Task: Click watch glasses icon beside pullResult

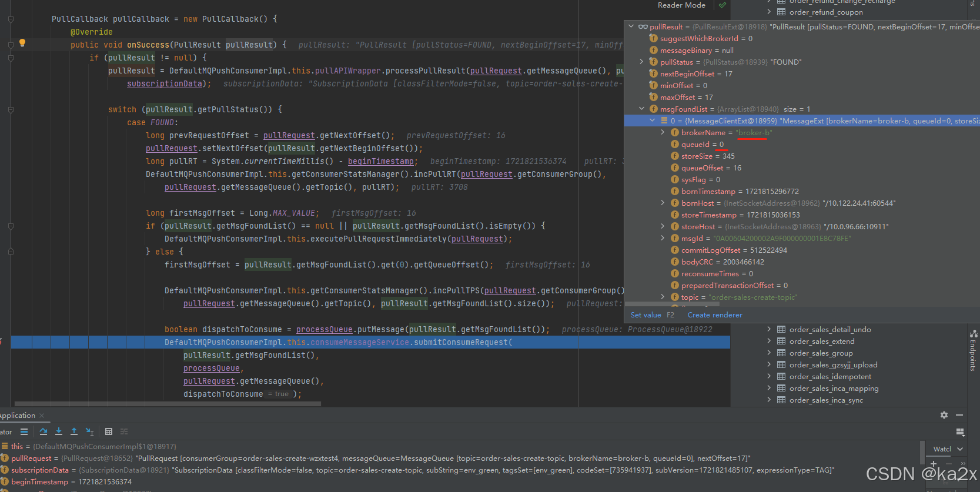Action: coord(643,26)
